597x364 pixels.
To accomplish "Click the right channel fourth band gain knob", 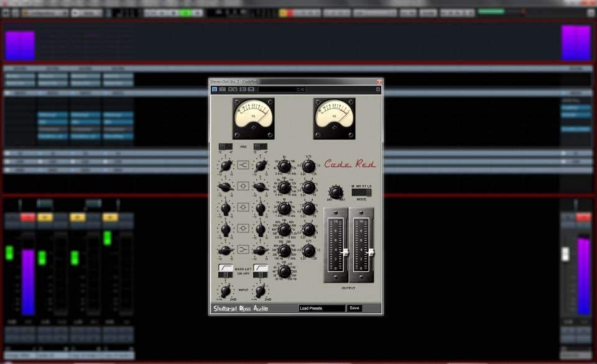I will 261,229.
